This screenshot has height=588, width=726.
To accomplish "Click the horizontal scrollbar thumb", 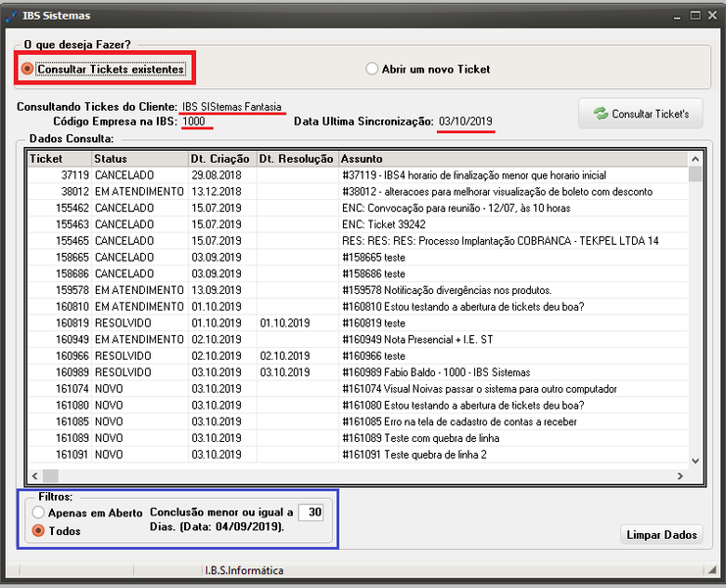I will pos(51,476).
